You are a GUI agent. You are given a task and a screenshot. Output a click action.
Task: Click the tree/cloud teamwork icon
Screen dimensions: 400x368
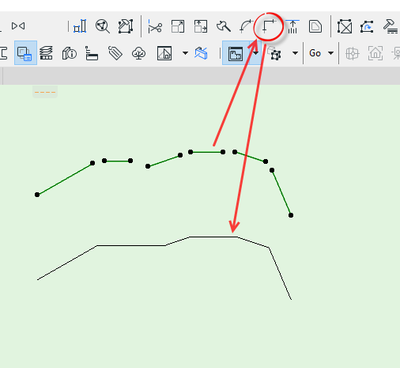click(x=139, y=53)
